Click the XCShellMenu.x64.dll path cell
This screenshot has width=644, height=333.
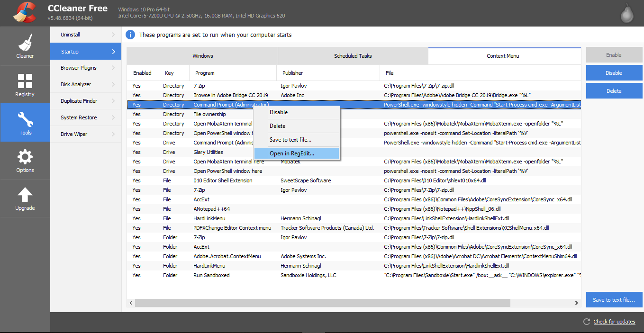[466, 228]
